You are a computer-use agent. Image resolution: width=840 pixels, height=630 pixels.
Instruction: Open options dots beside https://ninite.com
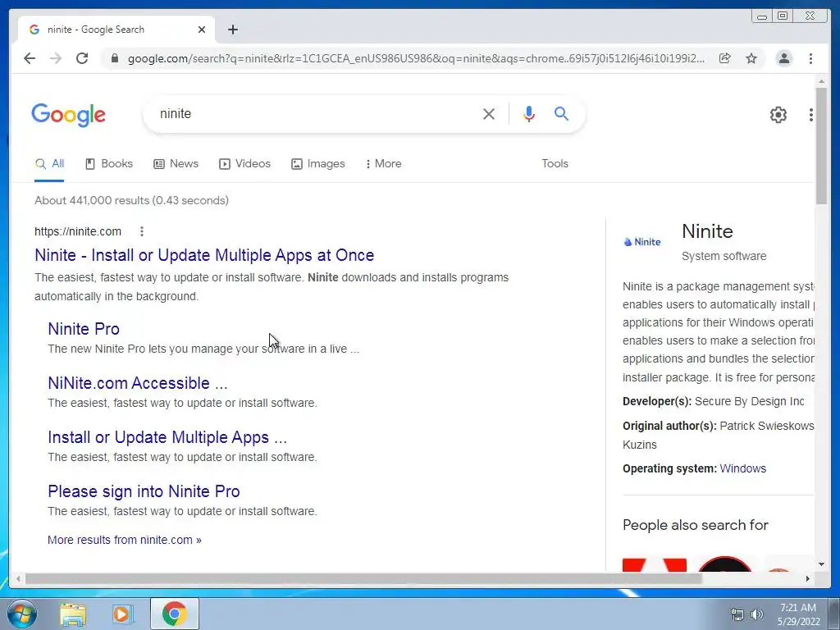coord(141,231)
